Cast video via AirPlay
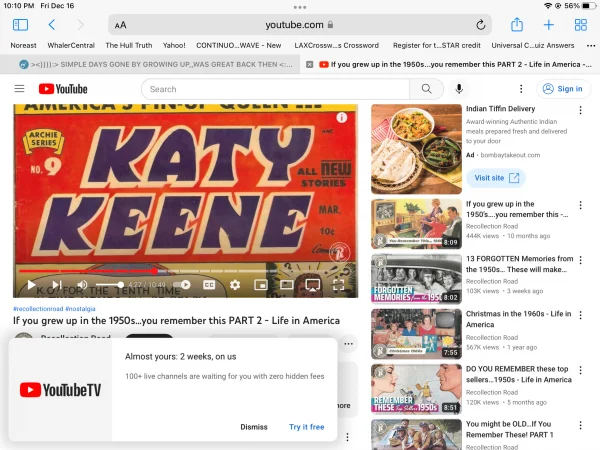The image size is (600, 450). [313, 285]
